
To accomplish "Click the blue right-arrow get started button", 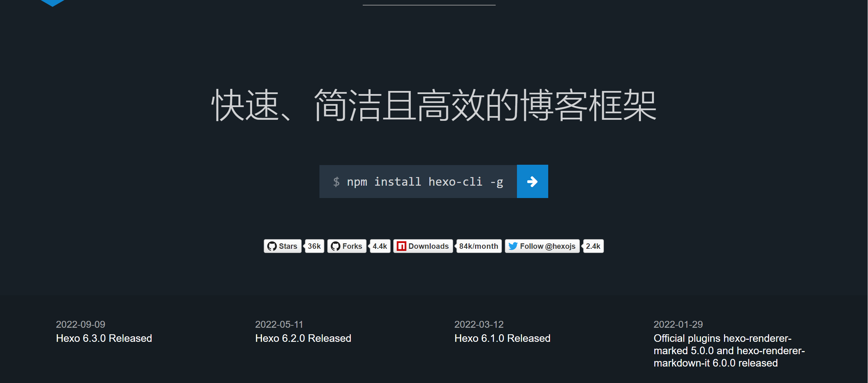I will (532, 181).
